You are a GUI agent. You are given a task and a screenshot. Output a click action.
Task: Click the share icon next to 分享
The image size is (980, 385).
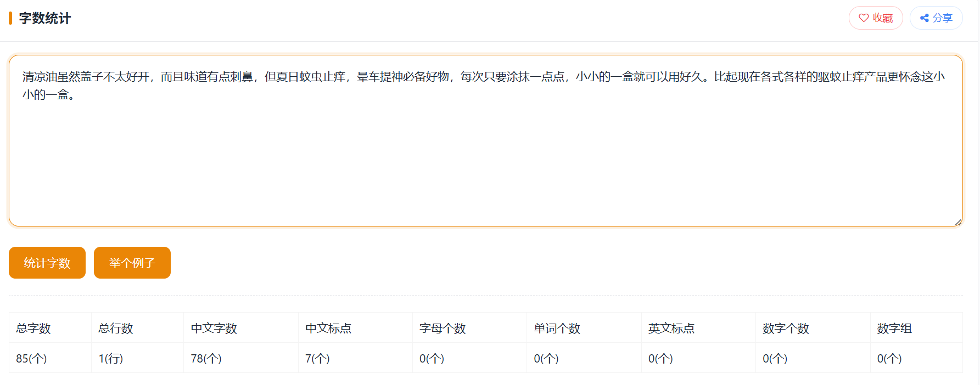click(x=925, y=18)
